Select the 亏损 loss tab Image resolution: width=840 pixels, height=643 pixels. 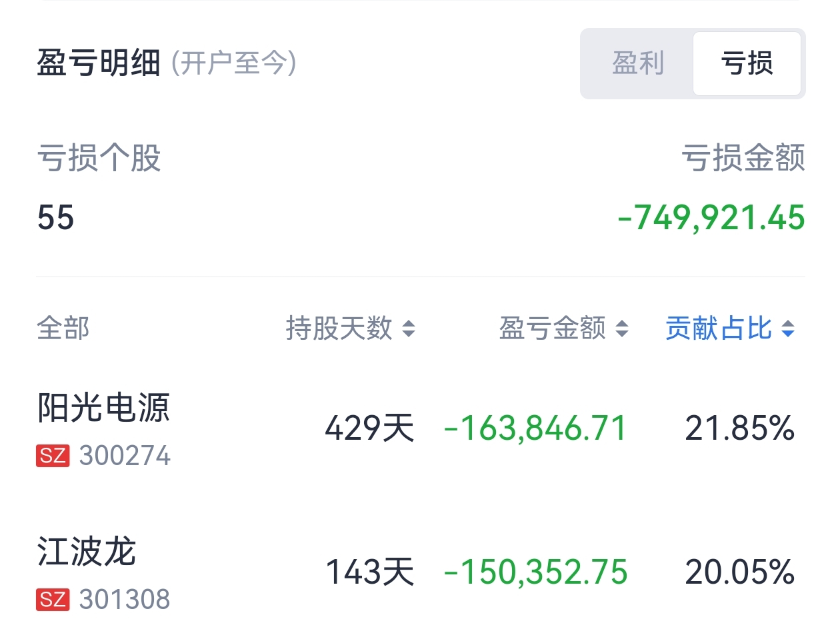[747, 64]
